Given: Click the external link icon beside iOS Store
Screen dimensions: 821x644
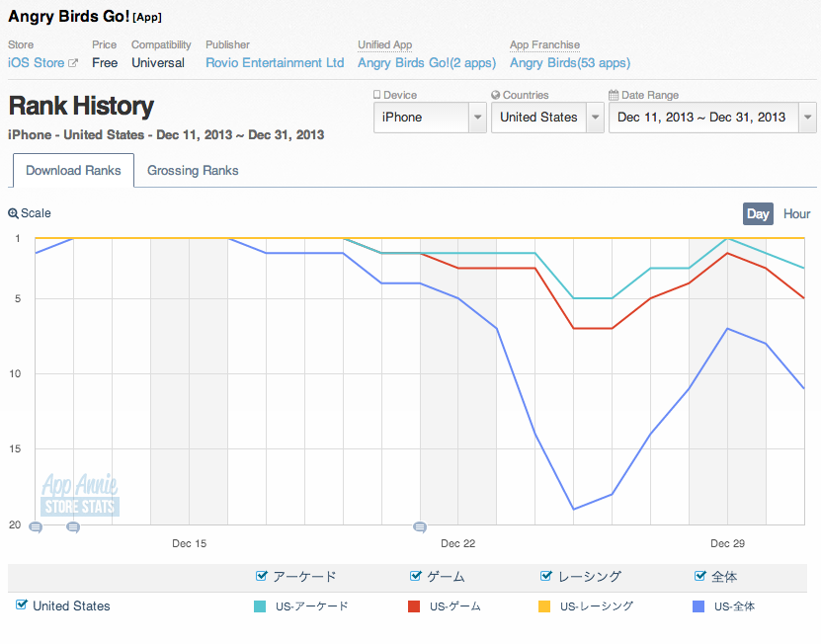Looking at the screenshot, I should 73,63.
